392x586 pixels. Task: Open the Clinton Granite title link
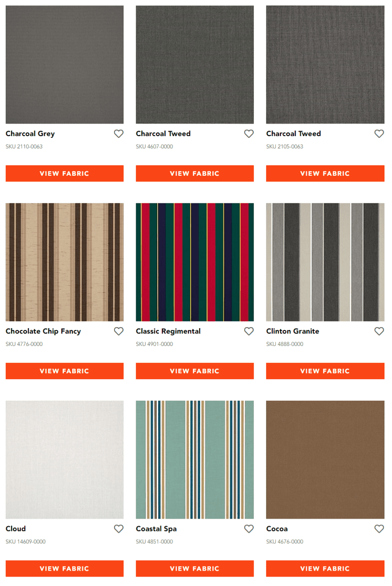(x=292, y=331)
